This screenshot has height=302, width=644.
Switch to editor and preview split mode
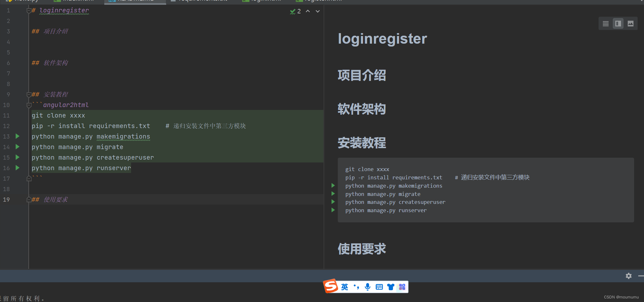tap(618, 24)
